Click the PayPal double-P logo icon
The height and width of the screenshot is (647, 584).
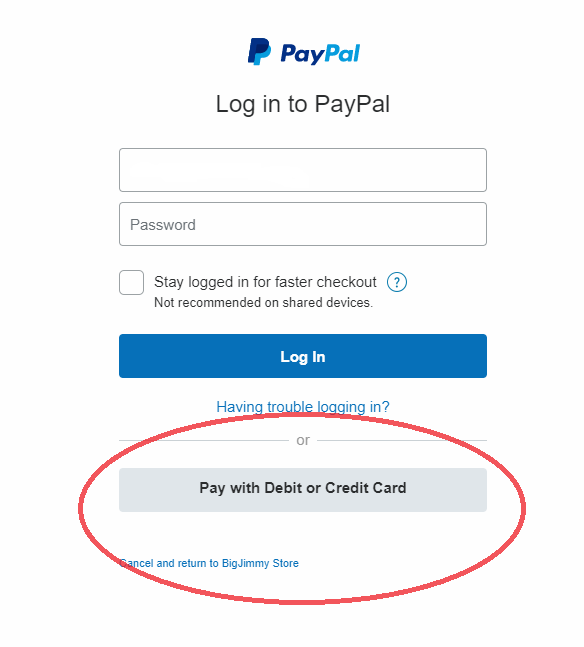point(259,52)
